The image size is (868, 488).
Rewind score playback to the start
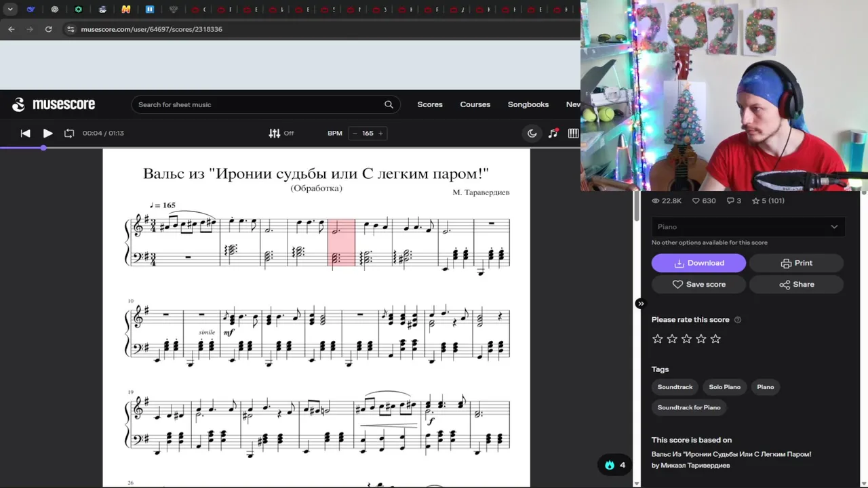click(25, 134)
